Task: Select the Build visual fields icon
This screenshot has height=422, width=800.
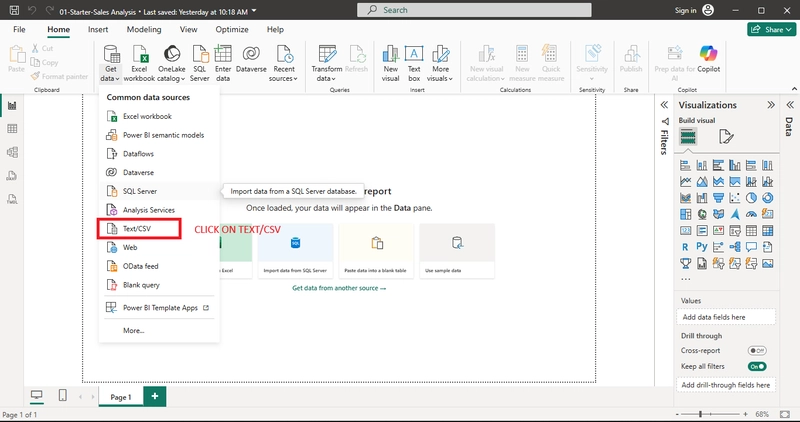Action: tap(688, 137)
